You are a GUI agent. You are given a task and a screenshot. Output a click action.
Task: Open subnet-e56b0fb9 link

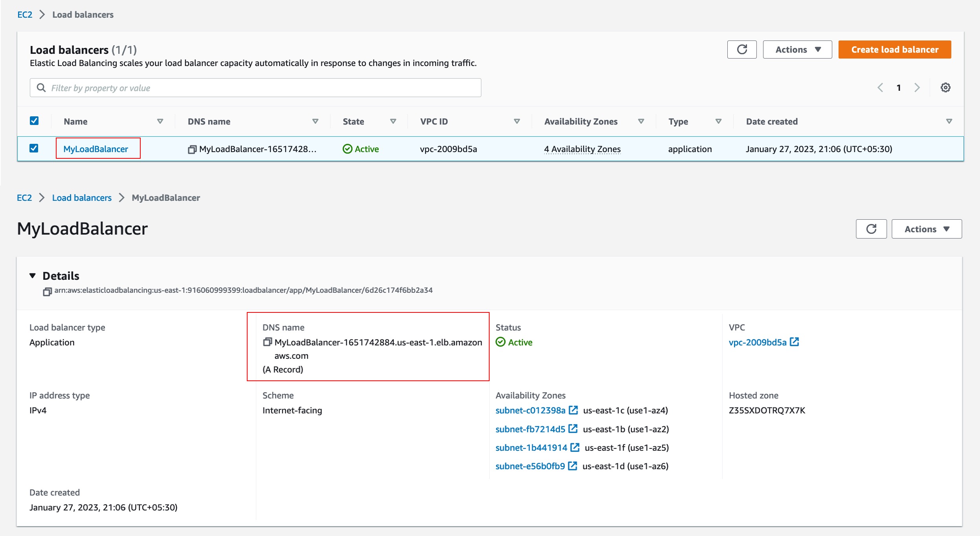[530, 466]
